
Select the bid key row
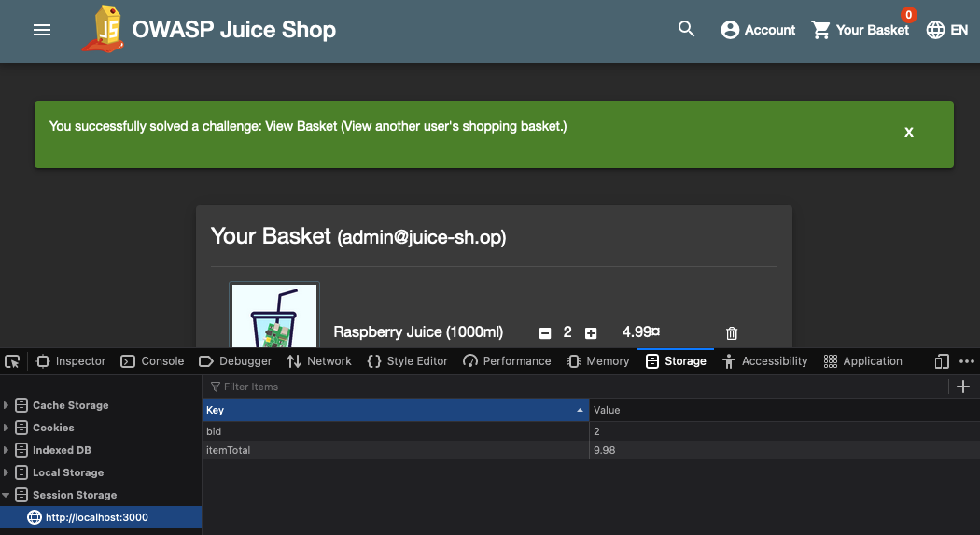coord(395,431)
